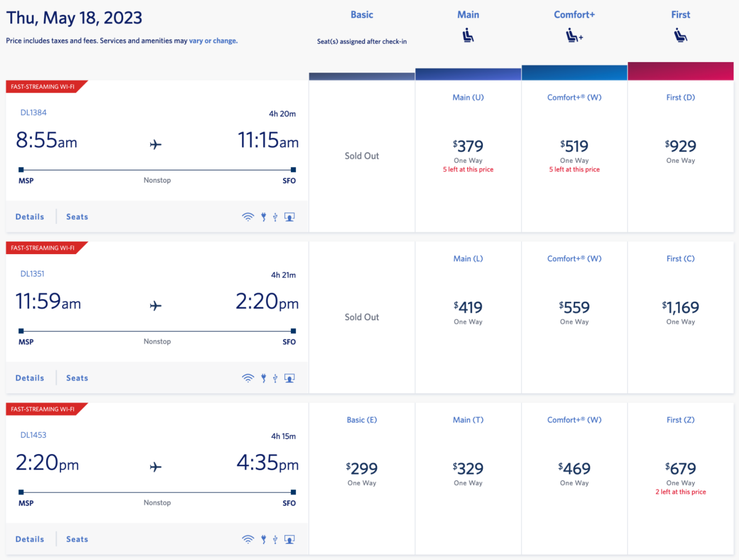739x560 pixels.
Task: Click the seatback screen icon for DL1384
Action: tap(289, 217)
